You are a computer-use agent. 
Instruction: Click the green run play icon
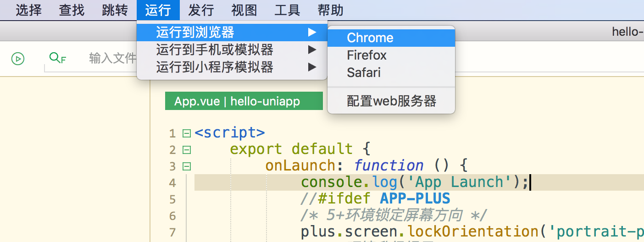[x=18, y=58]
